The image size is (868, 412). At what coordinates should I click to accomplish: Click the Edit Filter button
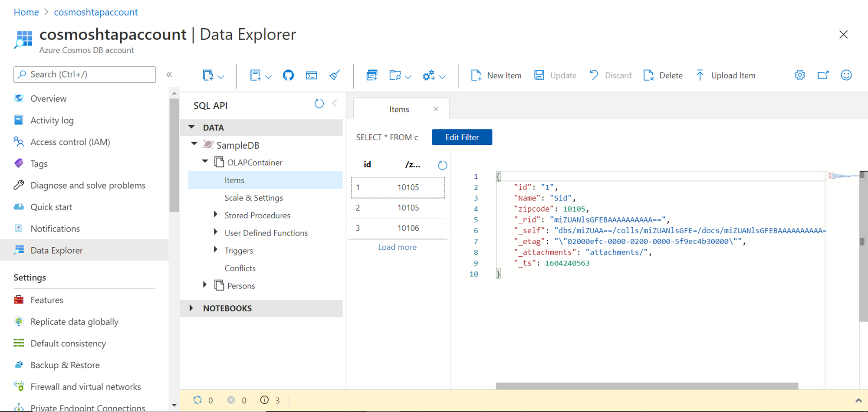pyautogui.click(x=462, y=137)
